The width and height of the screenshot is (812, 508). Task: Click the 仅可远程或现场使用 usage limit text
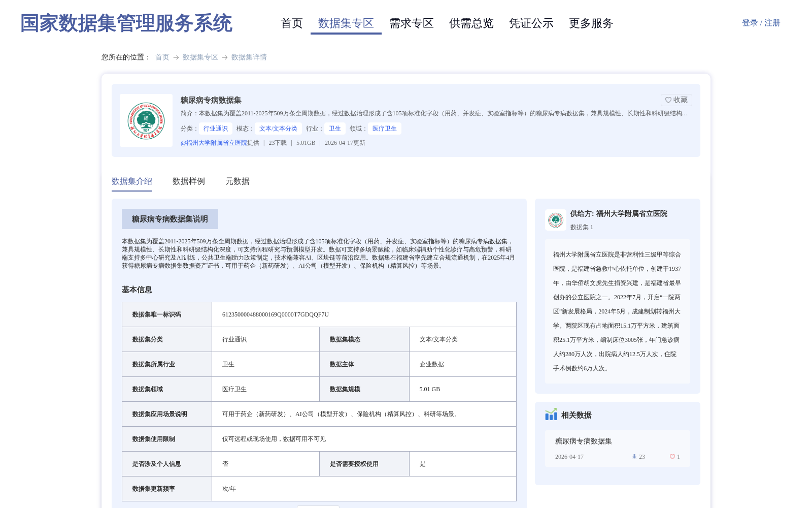[x=274, y=439]
